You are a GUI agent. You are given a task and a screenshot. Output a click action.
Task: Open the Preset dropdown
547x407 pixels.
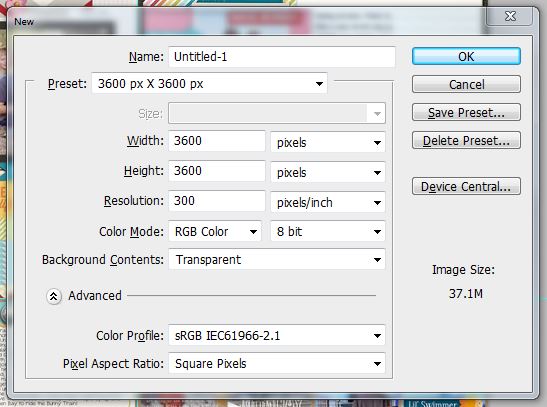(x=209, y=84)
